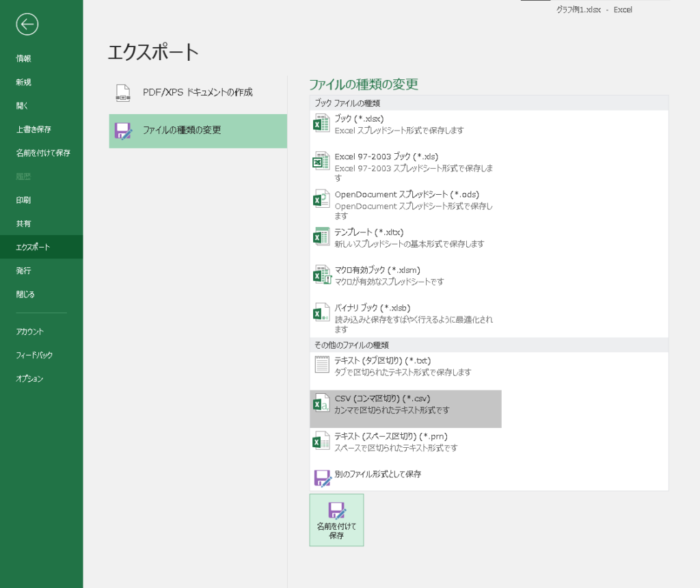Open 共有 in the sidebar
Viewport: 700px width, 588px height.
24,224
